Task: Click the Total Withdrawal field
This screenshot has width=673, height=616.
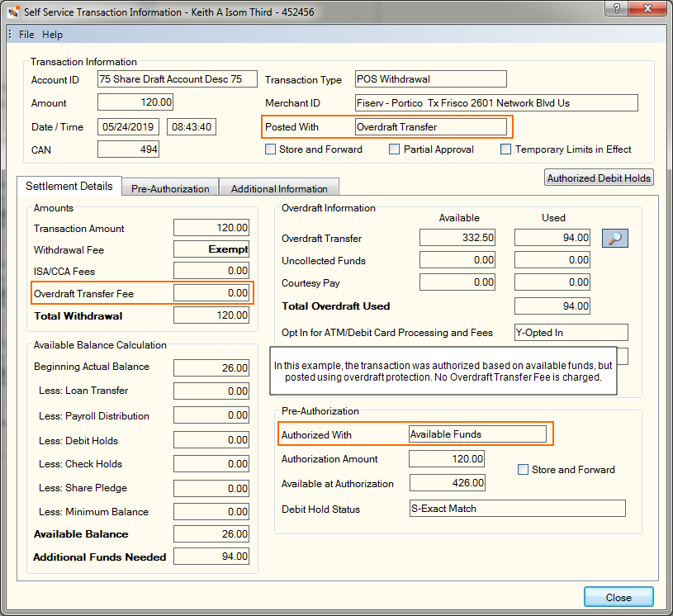Action: click(x=211, y=315)
